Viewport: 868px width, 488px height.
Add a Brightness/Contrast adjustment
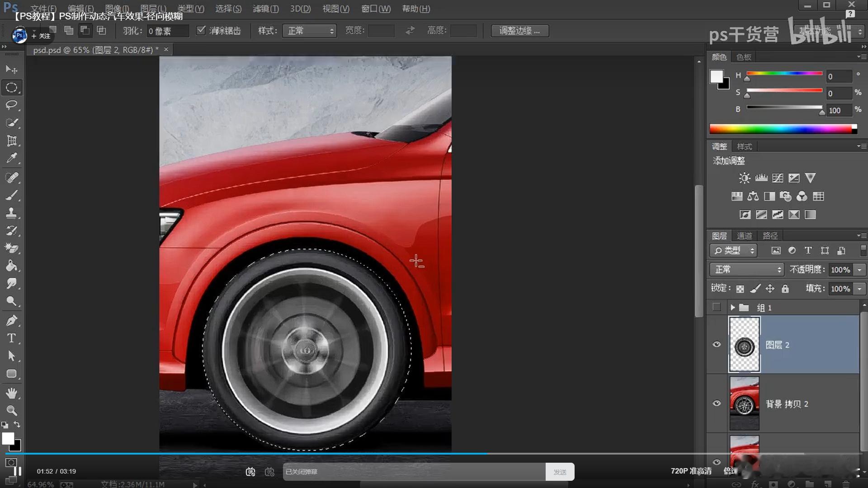point(744,178)
